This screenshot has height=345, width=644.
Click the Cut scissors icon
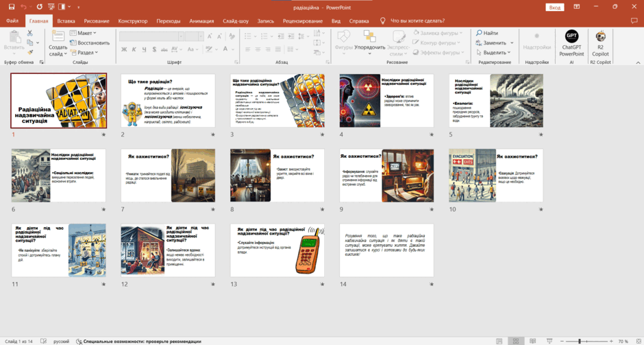click(30, 33)
